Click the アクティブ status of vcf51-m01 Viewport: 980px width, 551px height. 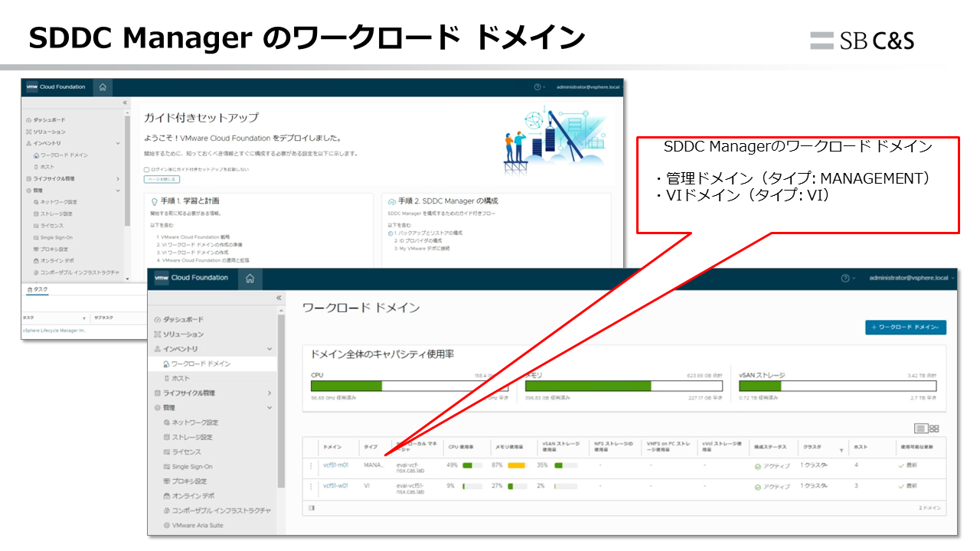click(772, 465)
